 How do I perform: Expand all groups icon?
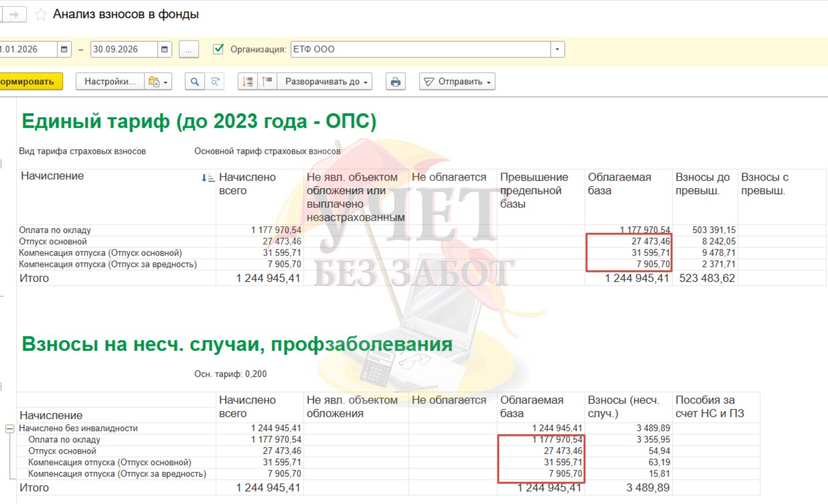click(x=268, y=82)
